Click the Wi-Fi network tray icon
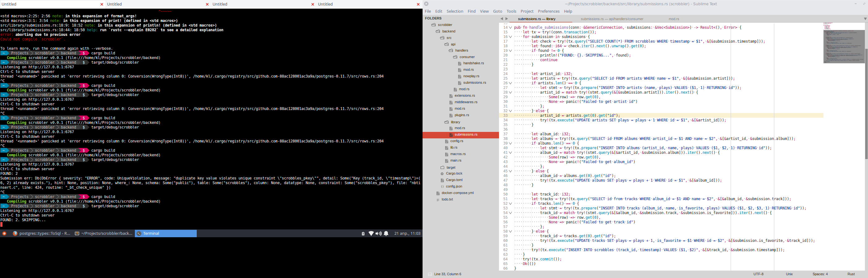868x278 pixels. [371, 234]
